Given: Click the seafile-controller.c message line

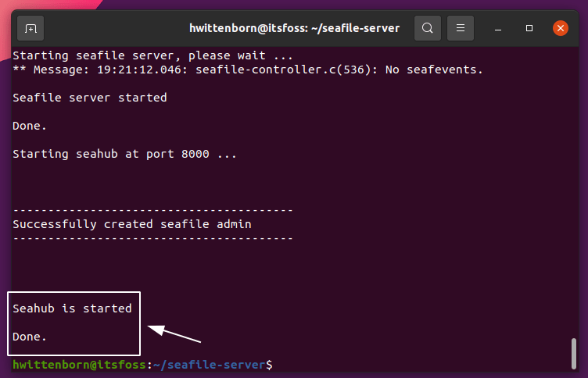Looking at the screenshot, I should 248,70.
